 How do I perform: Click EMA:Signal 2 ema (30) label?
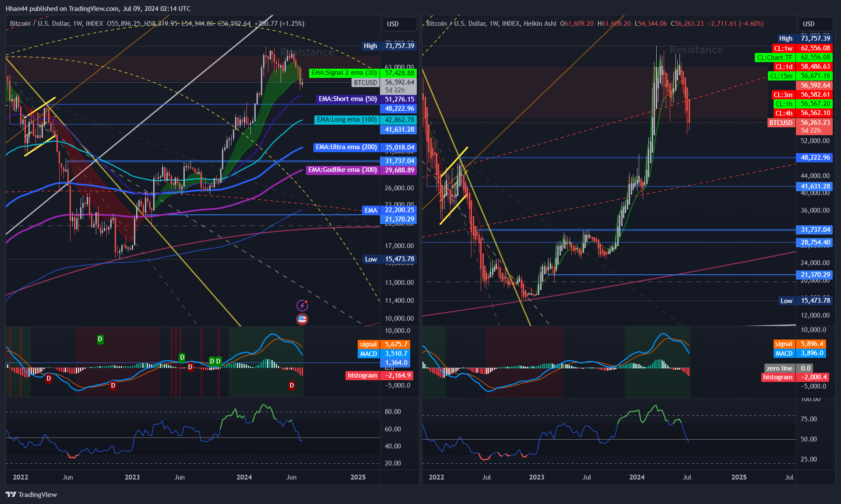click(x=344, y=73)
